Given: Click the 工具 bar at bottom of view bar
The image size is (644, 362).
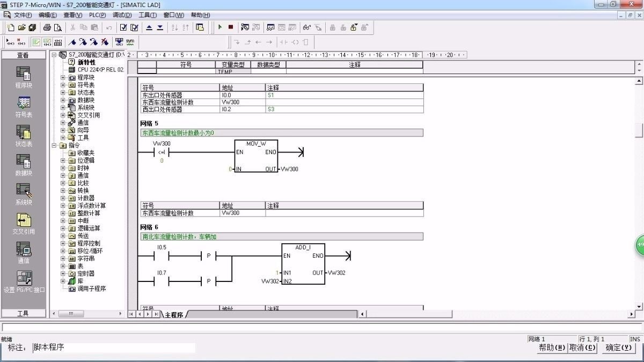Looking at the screenshot, I should [23, 313].
